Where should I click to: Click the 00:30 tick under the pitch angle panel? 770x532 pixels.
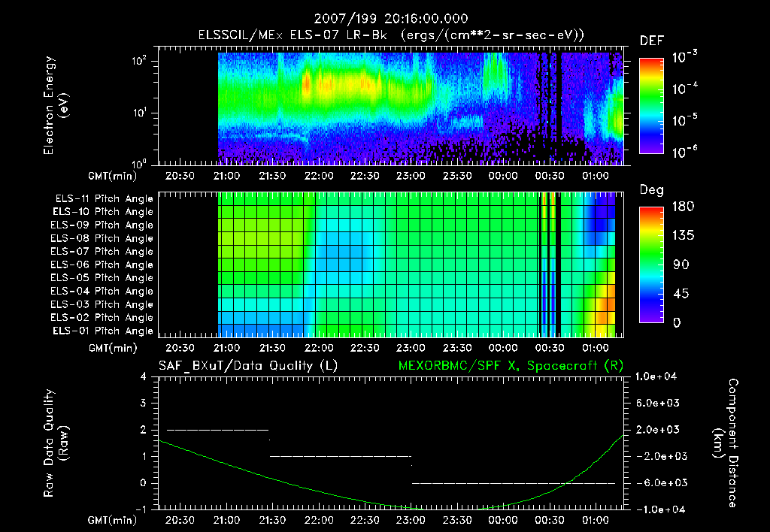pyautogui.click(x=550, y=349)
